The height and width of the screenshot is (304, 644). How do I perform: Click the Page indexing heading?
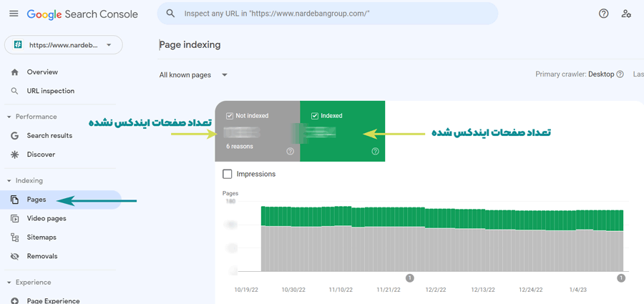pos(190,45)
